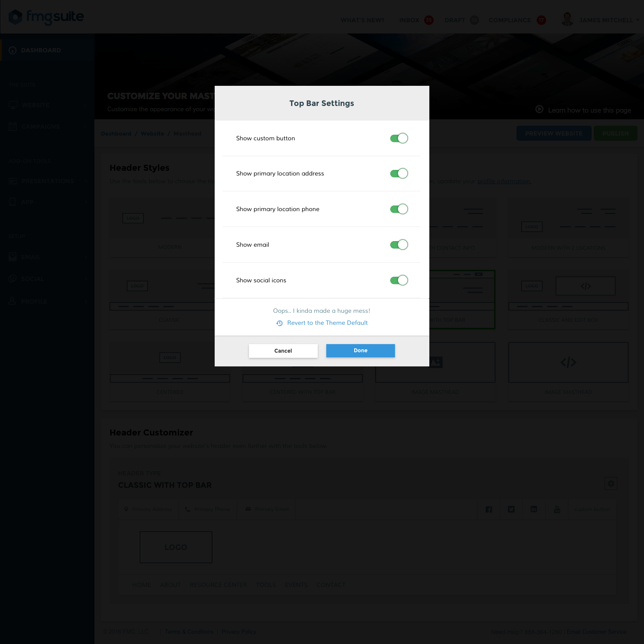Toggle the Show custom button switch
644x644 pixels.
click(398, 138)
